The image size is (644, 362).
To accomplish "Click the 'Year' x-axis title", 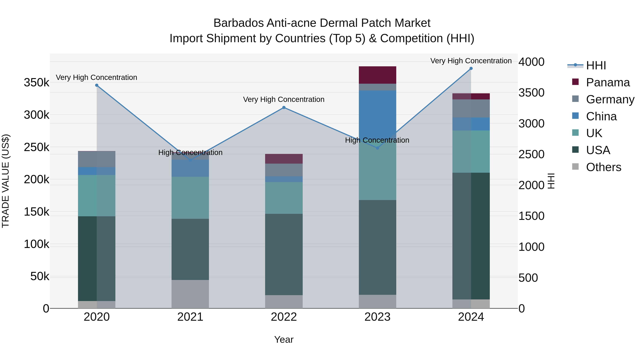I will click(284, 339).
